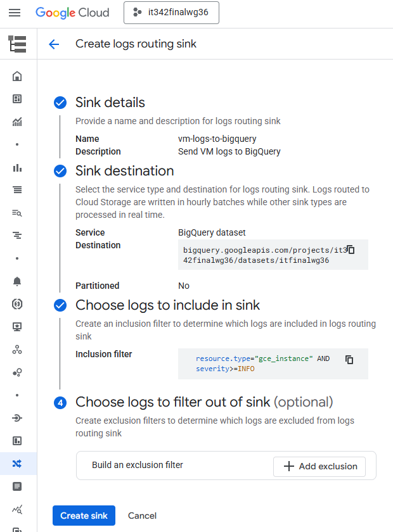393x532 pixels.
Task: Open the alerting bell icon in sidebar
Action: 17,281
